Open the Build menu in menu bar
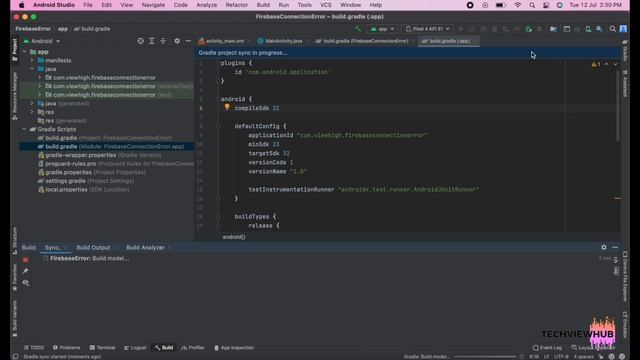 click(263, 5)
